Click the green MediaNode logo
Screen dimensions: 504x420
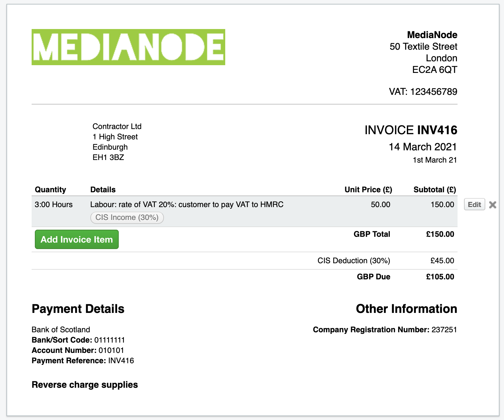pyautogui.click(x=128, y=47)
